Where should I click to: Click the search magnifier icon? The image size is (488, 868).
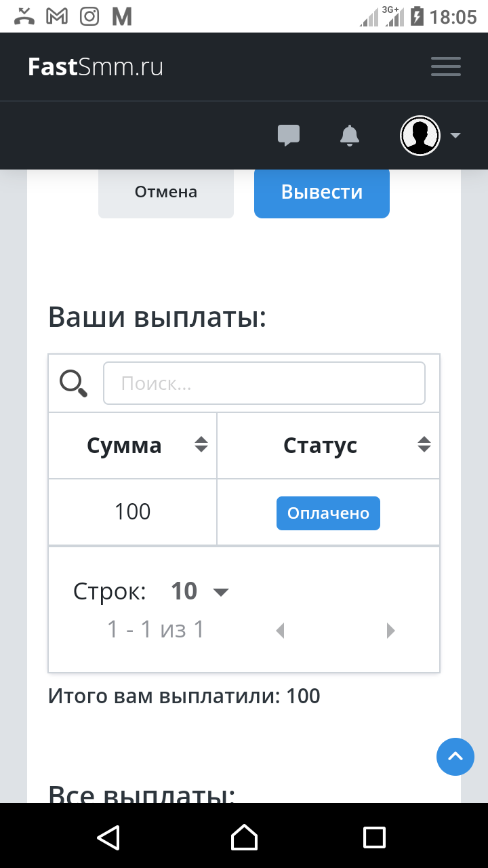(74, 384)
